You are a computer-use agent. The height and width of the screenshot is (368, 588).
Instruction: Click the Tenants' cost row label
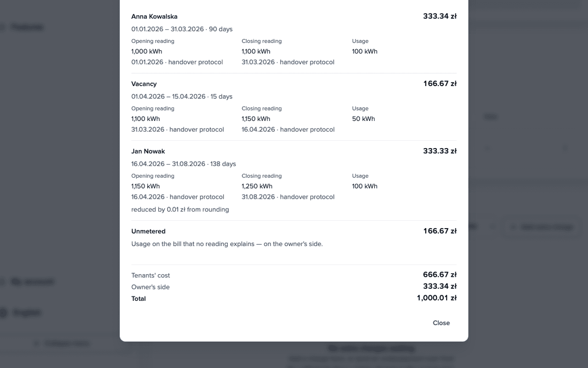click(x=151, y=276)
